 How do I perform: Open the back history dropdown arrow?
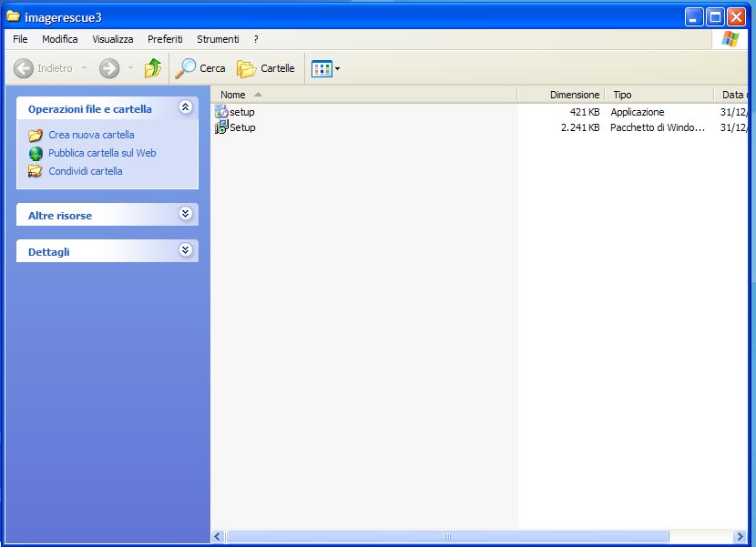click(x=85, y=68)
